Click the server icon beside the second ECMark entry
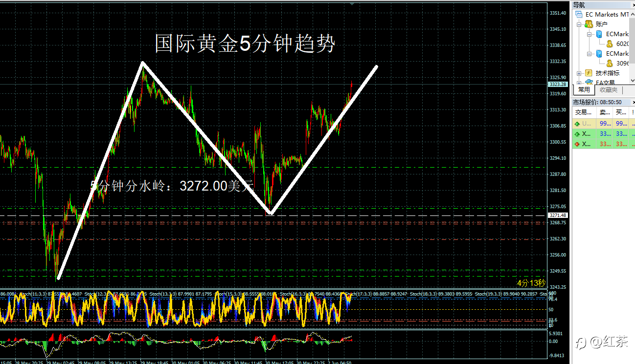Screen dimensions: 635x364 [599, 54]
